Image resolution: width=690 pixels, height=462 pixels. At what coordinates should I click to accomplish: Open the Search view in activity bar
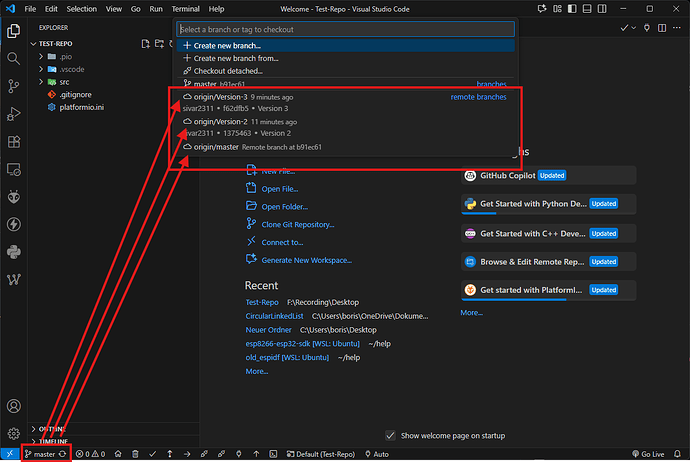[x=14, y=58]
